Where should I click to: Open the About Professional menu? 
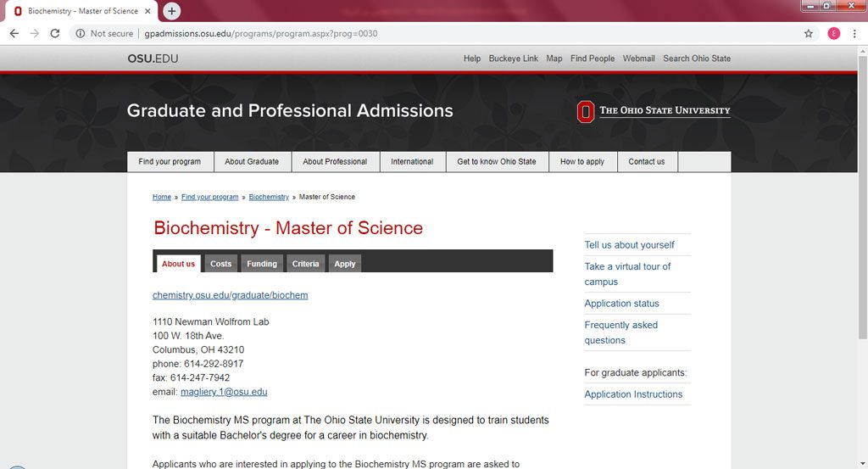335,162
